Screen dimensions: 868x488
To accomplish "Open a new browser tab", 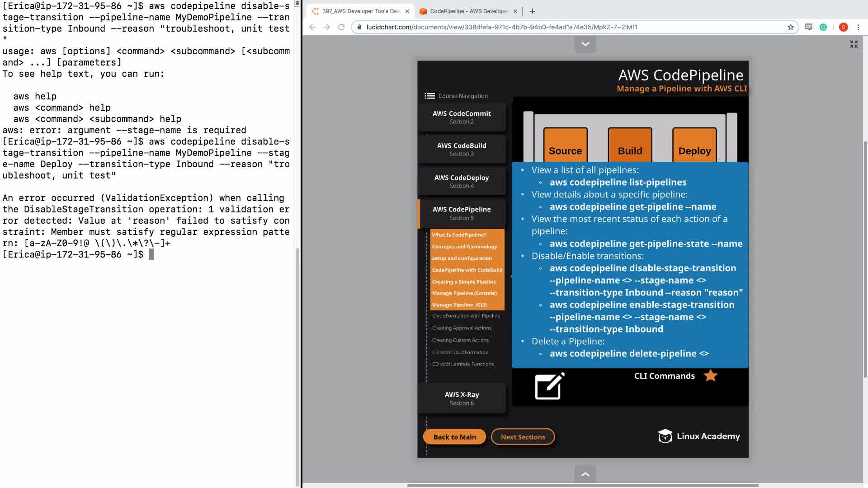I will pyautogui.click(x=532, y=11).
